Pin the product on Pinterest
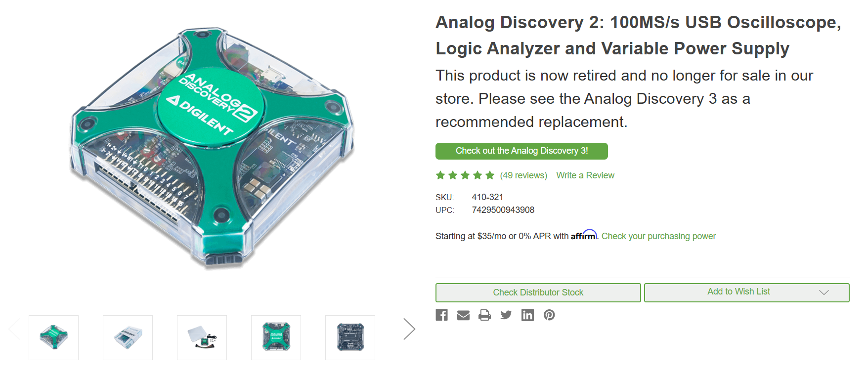The width and height of the screenshot is (868, 375). point(549,315)
